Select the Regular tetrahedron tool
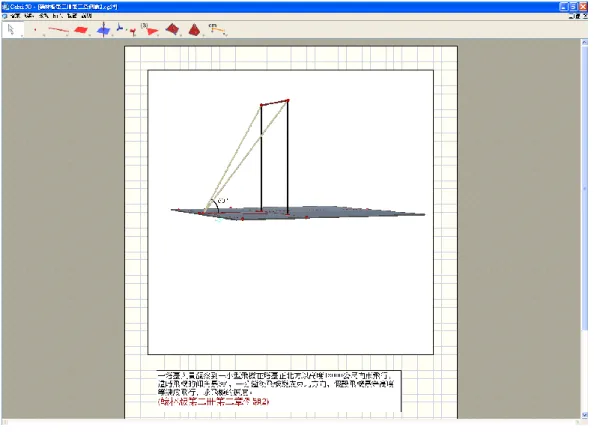This screenshot has height=433, width=594. pyautogui.click(x=195, y=30)
